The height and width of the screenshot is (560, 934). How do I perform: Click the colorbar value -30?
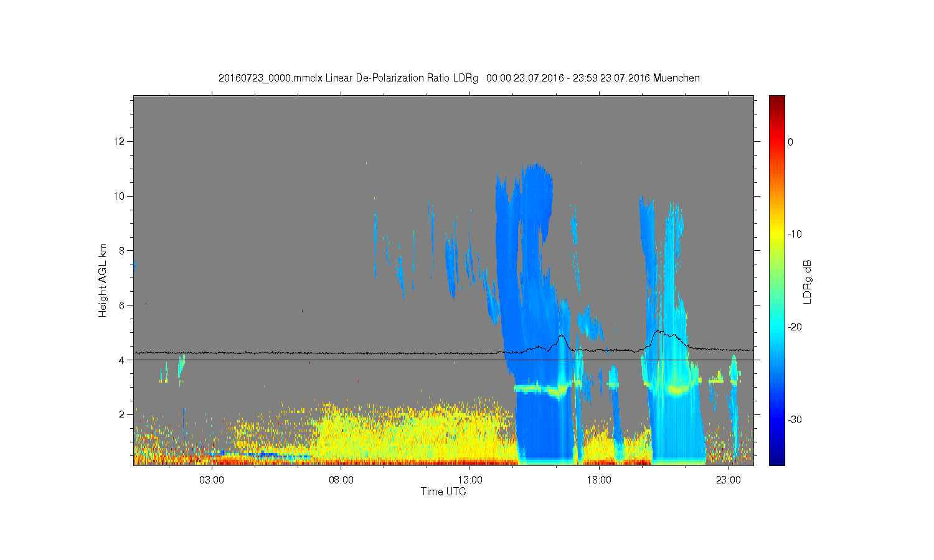click(x=795, y=420)
